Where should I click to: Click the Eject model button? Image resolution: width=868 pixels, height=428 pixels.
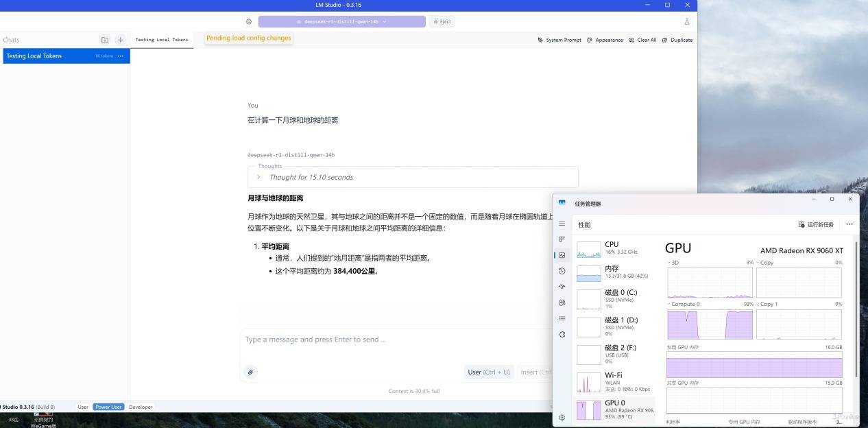click(x=442, y=22)
